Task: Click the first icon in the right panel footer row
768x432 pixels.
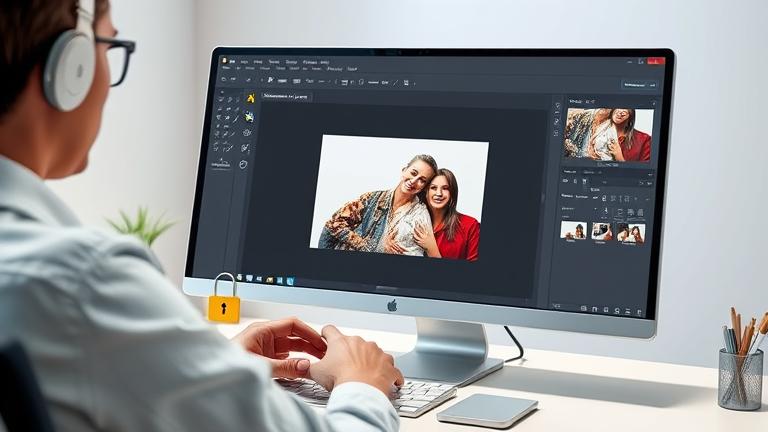Action: (x=584, y=309)
